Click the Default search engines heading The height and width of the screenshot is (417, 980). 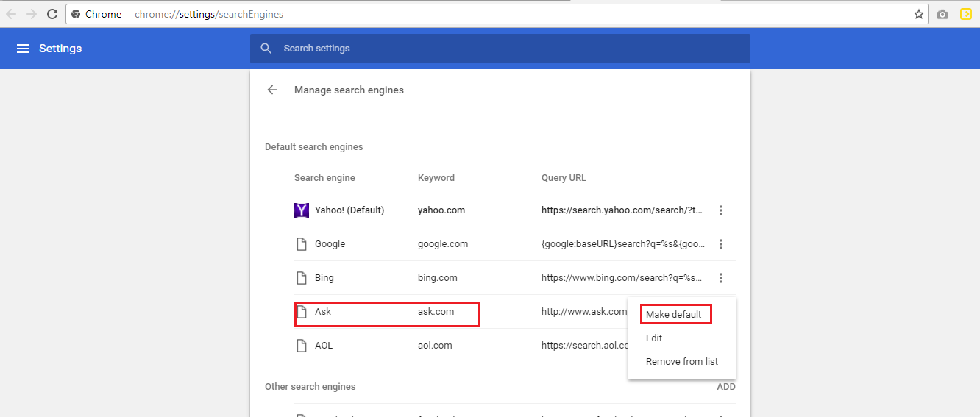click(x=314, y=147)
